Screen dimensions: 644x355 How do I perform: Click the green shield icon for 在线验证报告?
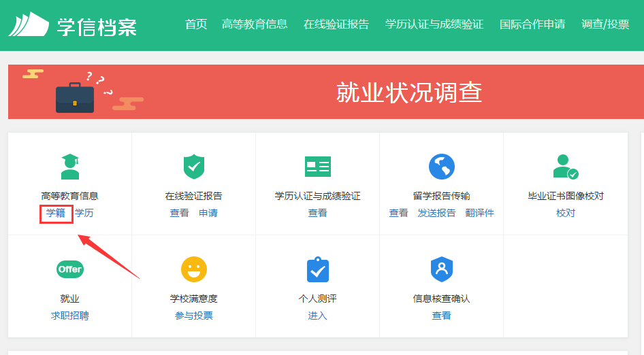[x=194, y=167]
